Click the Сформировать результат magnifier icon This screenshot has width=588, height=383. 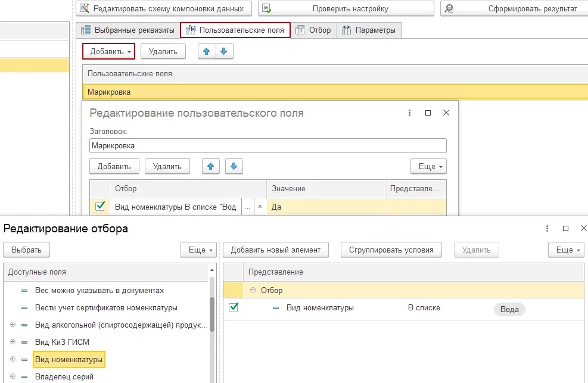(x=449, y=8)
